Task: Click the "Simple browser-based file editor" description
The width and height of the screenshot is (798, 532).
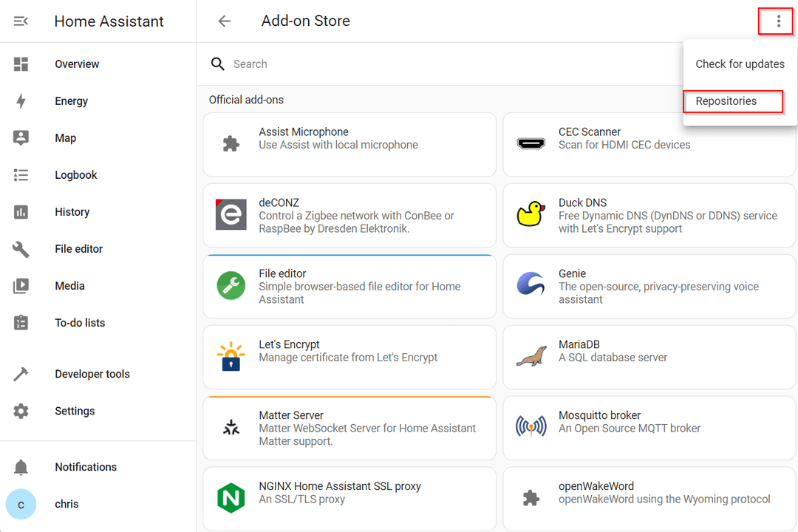Action: coord(360,293)
